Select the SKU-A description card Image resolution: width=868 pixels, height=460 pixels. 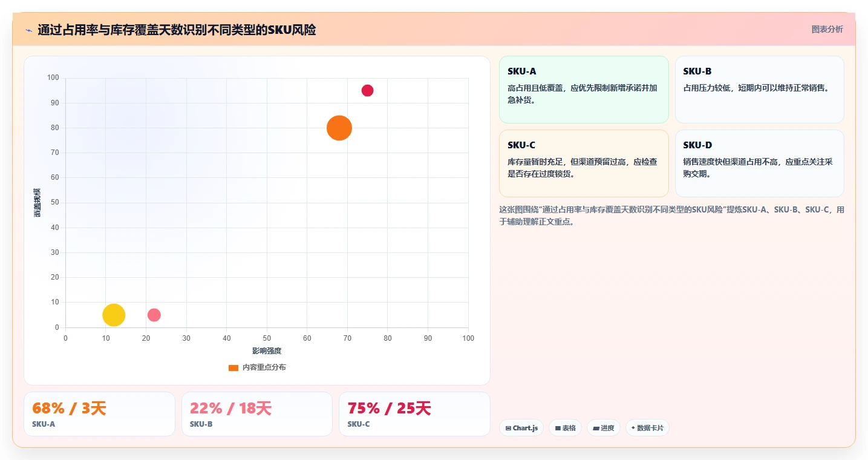point(584,90)
